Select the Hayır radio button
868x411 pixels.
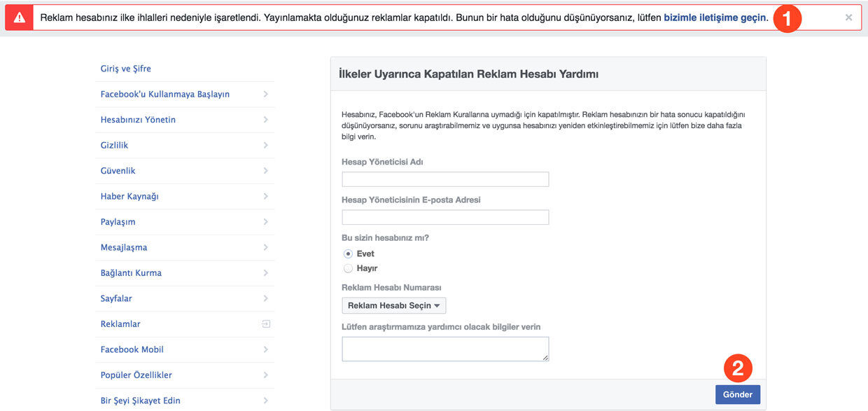pyautogui.click(x=348, y=268)
